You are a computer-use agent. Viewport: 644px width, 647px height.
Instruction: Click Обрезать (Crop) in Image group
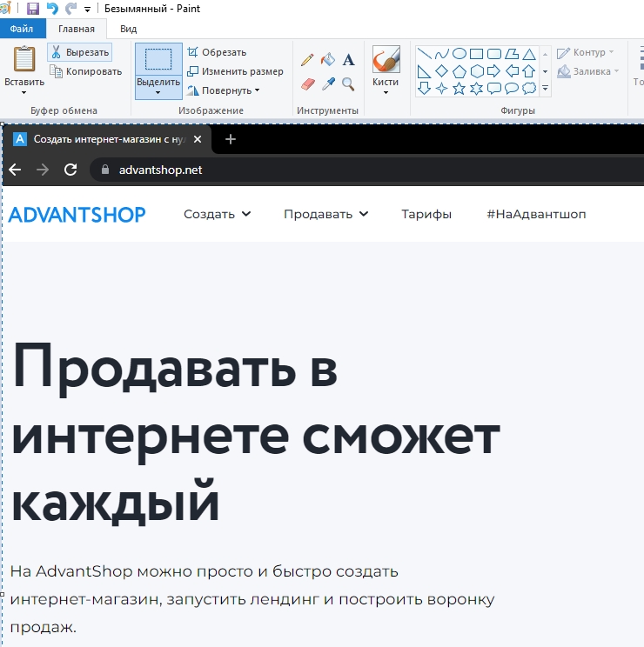click(x=217, y=52)
